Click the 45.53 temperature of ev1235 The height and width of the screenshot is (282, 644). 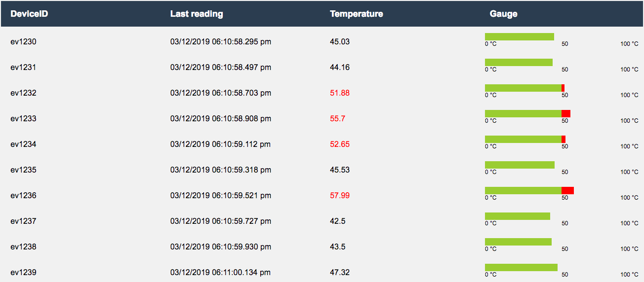pyautogui.click(x=340, y=170)
